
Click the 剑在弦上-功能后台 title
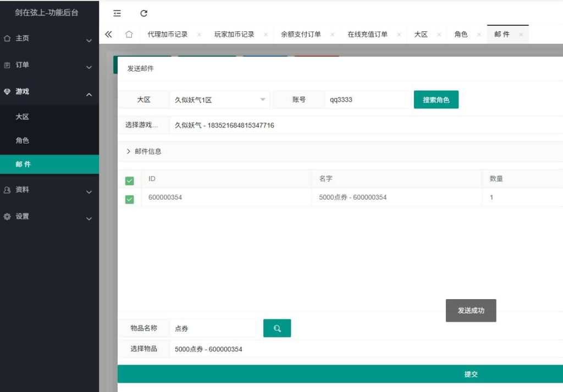(47, 13)
